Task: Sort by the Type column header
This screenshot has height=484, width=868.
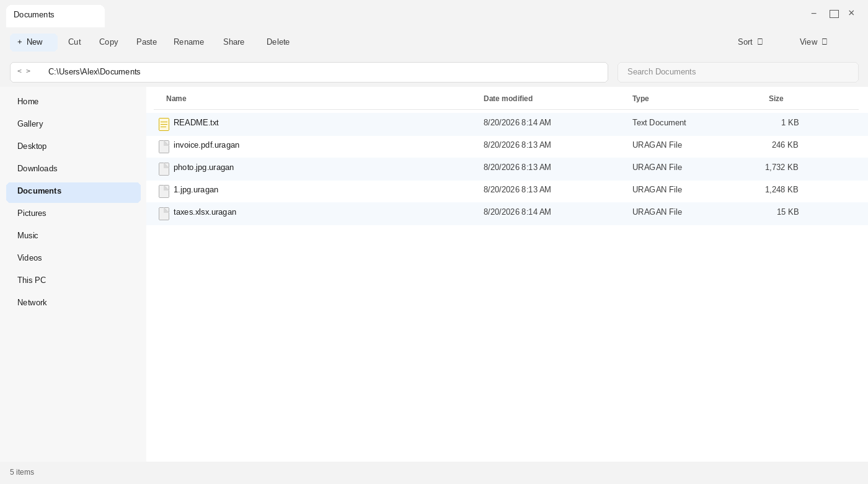Action: coord(640,99)
